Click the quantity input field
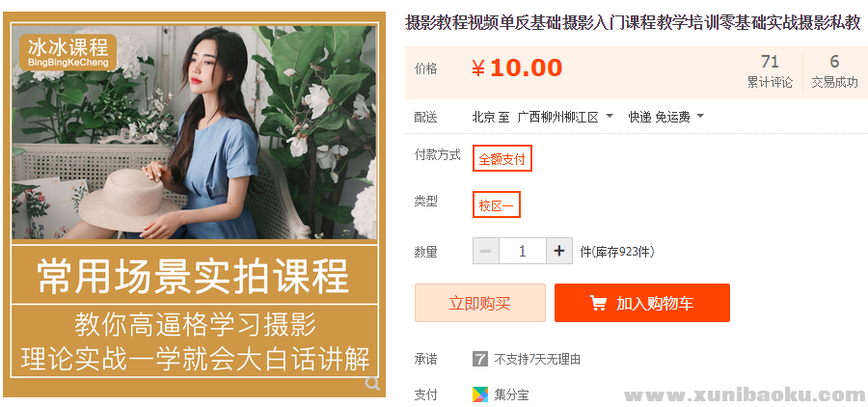868x407 pixels. pos(523,252)
